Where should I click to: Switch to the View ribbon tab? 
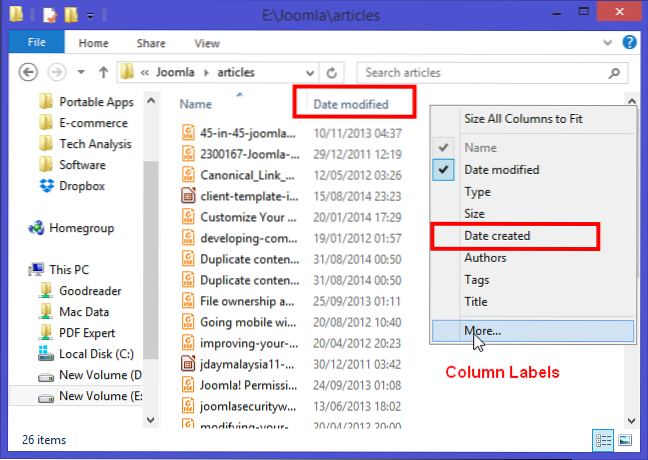pyautogui.click(x=207, y=44)
